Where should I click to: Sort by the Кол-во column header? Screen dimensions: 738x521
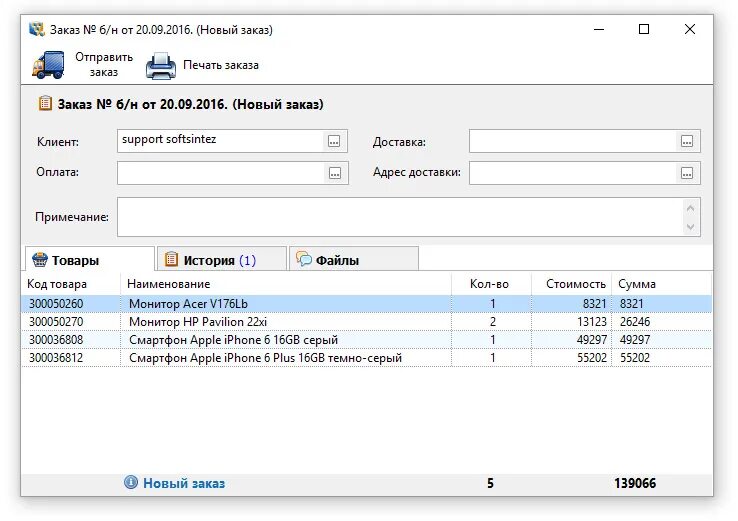491,284
